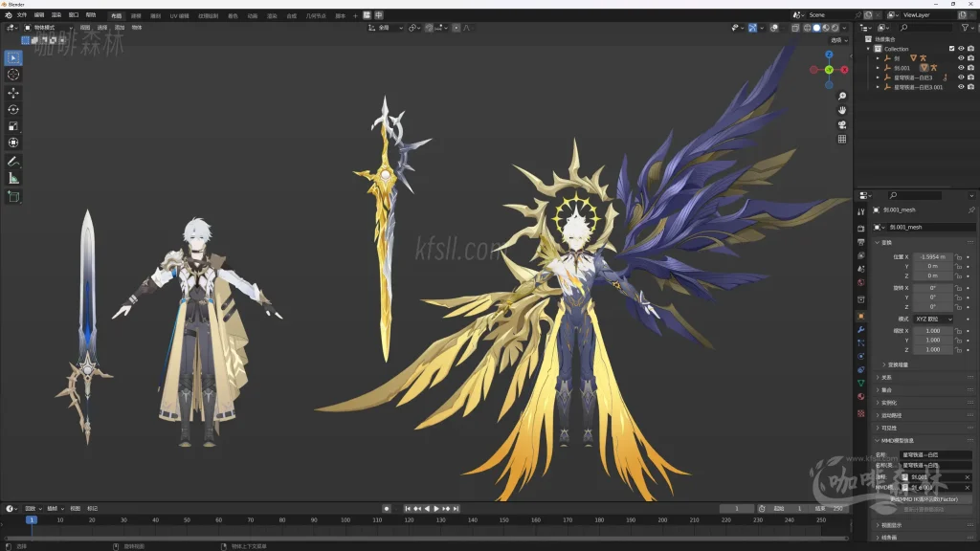This screenshot has width=980, height=551.
Task: Toggle viewport overlays
Action: coord(774,28)
